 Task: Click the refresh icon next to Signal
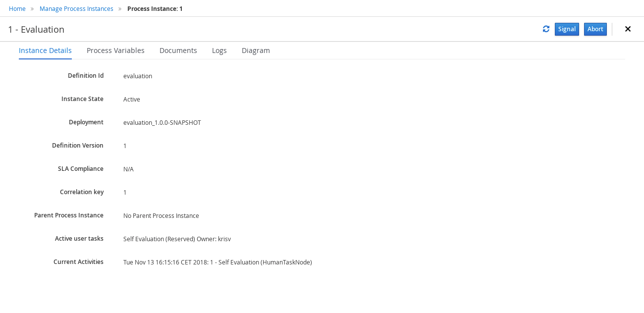click(x=546, y=29)
